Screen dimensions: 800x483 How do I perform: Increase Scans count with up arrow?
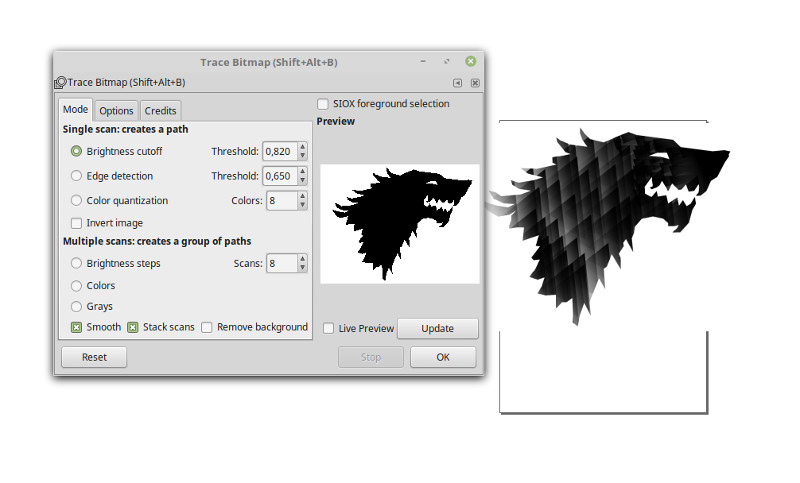[303, 259]
